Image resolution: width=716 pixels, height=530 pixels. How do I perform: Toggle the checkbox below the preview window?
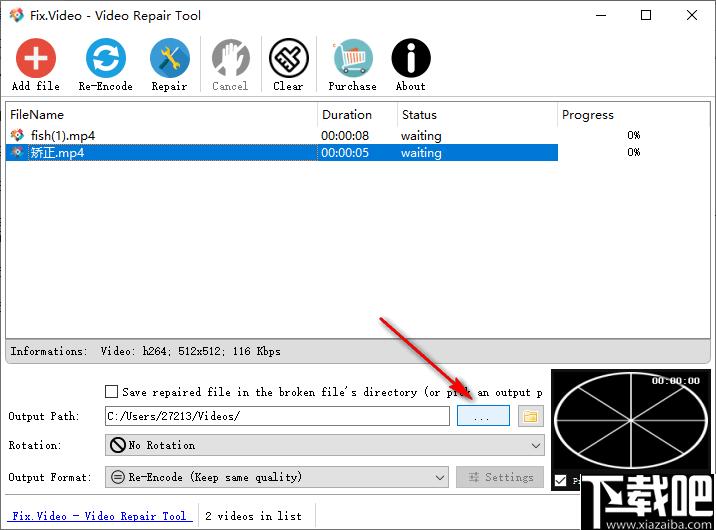pos(560,480)
